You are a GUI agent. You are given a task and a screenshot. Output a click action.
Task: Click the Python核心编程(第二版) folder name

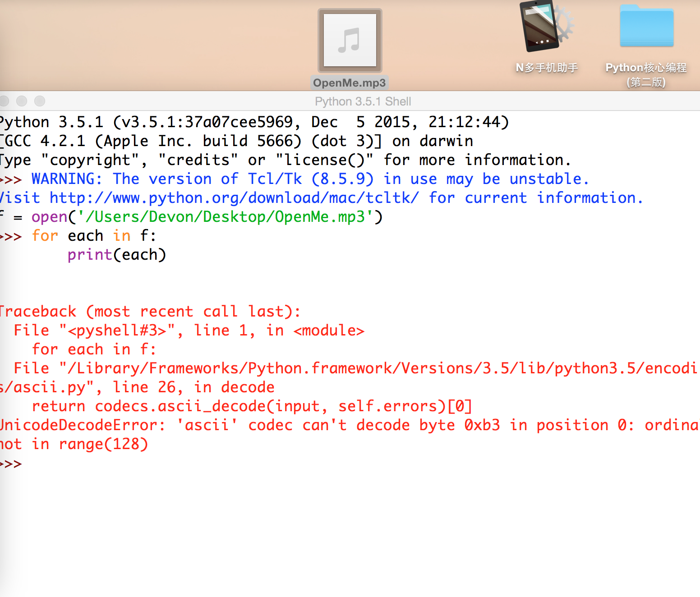click(646, 74)
